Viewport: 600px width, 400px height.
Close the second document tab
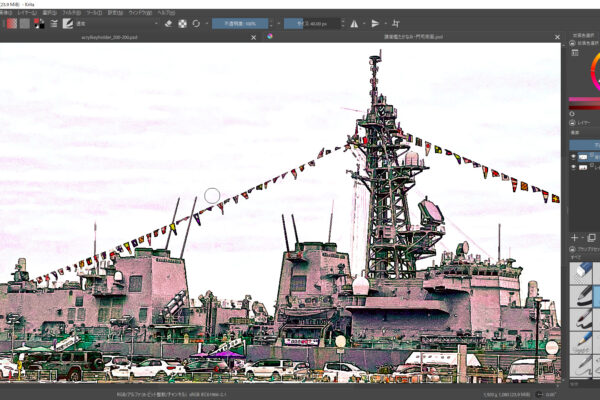(x=557, y=37)
